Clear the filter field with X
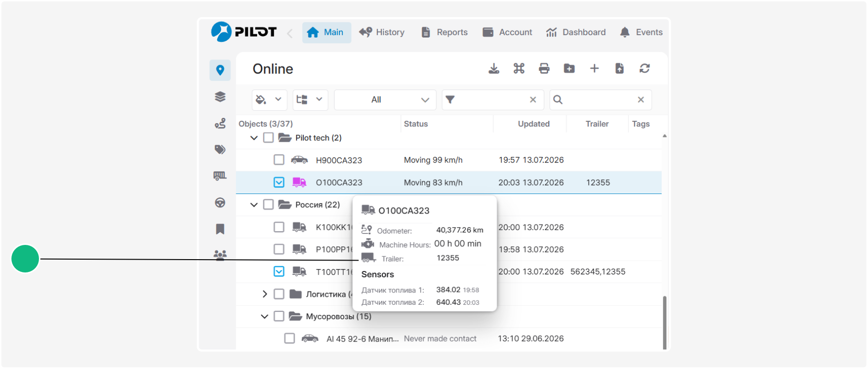This screenshot has width=868, height=369. pyautogui.click(x=533, y=100)
